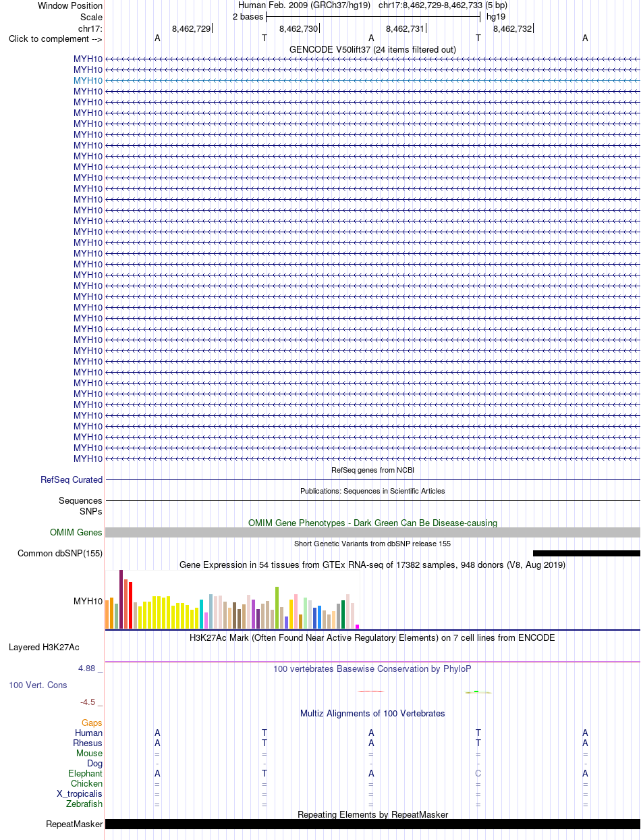Click the Gaps label in Multiz track
641x840 pixels.
tap(92, 723)
